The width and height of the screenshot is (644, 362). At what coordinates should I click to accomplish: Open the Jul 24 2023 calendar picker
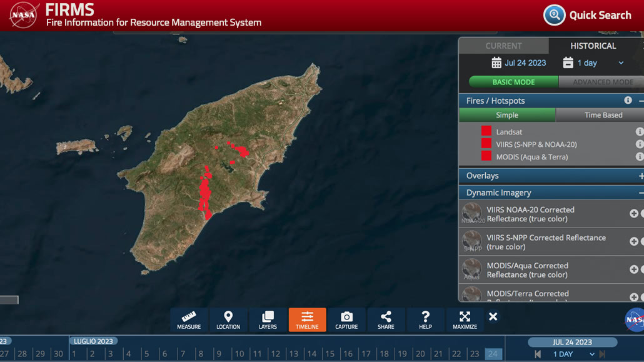[x=496, y=63]
